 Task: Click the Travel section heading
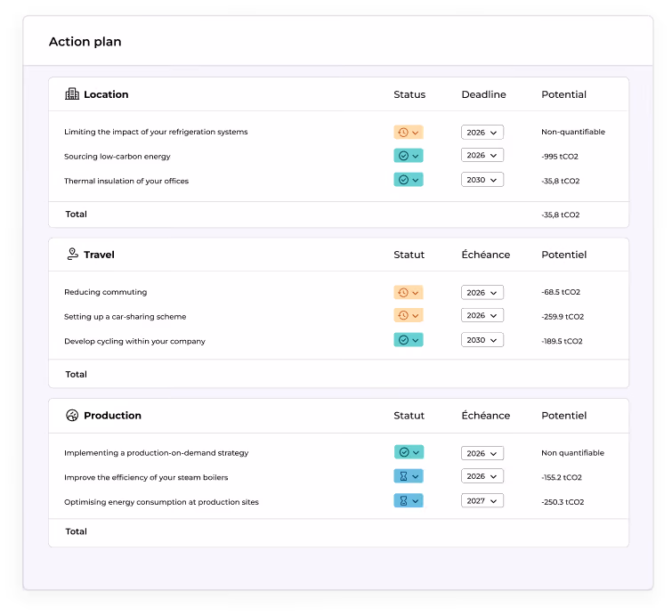(x=99, y=255)
